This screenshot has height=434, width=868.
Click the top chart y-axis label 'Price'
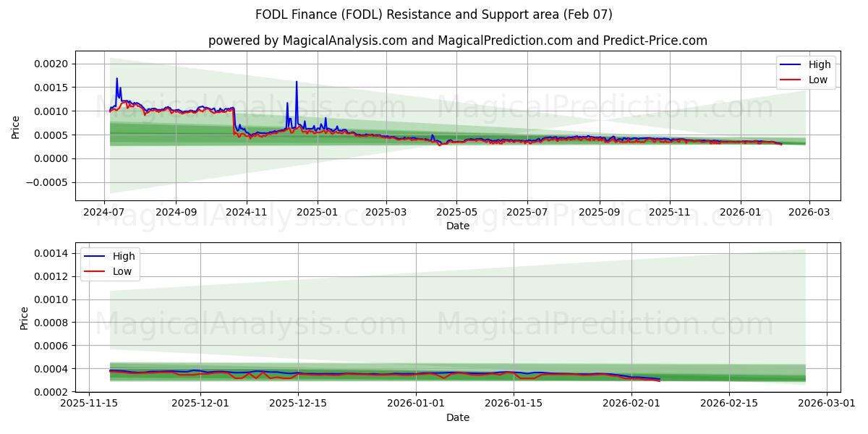16,126
